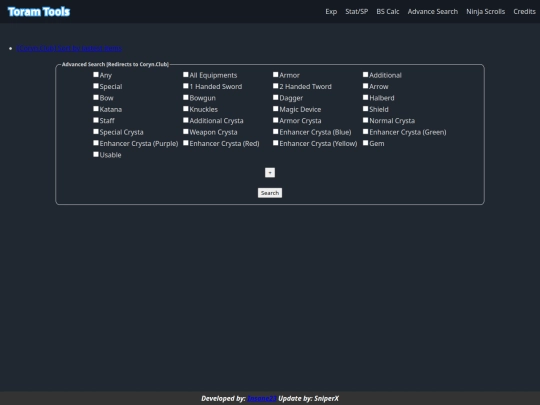Enable the Staff checkbox
Viewport: 540px width, 405px height.
96,120
